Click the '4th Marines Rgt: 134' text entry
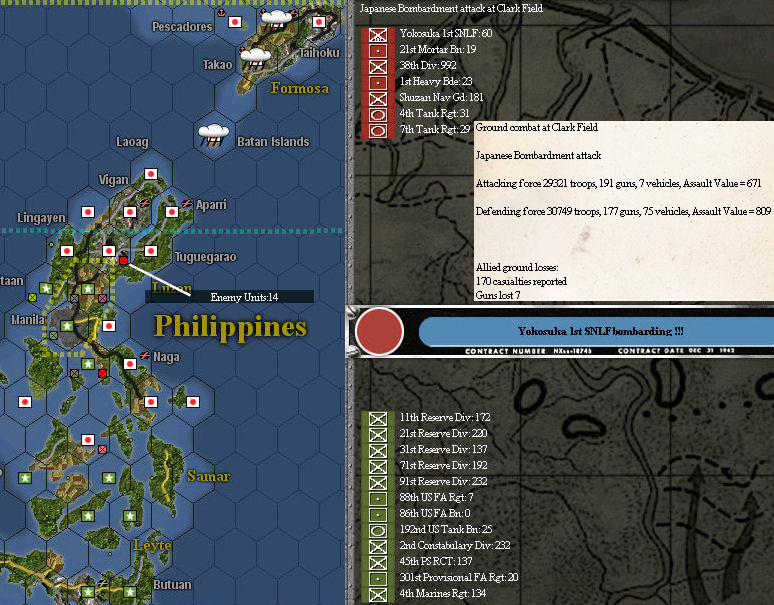 (x=443, y=593)
